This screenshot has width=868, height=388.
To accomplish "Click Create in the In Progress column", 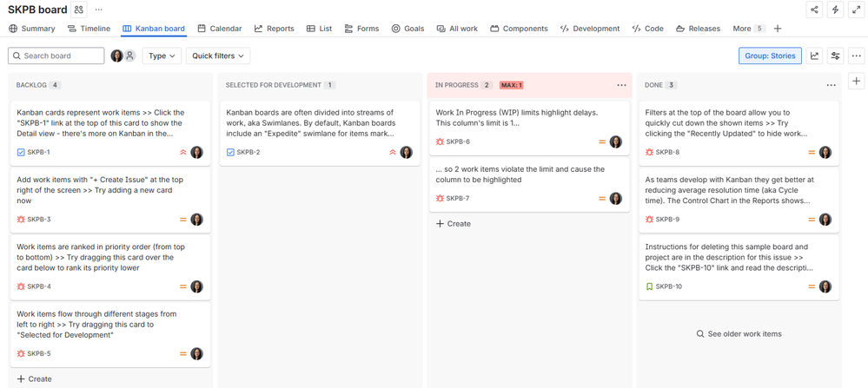I will 454,224.
